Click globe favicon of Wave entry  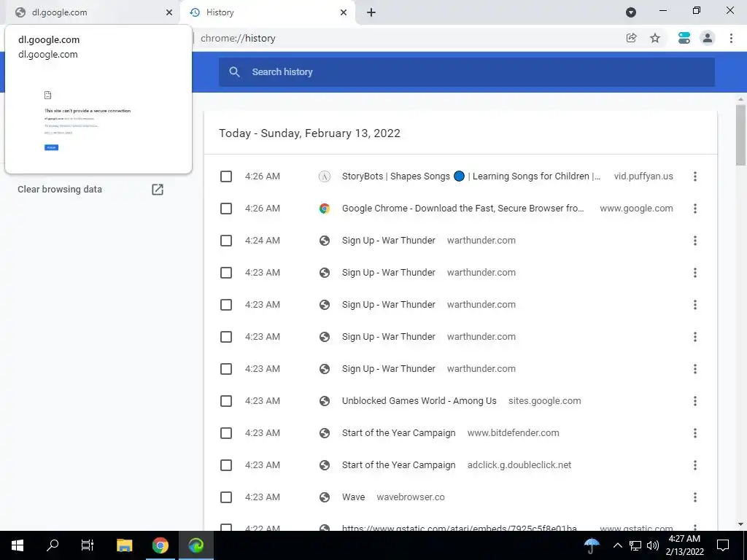coord(325,497)
